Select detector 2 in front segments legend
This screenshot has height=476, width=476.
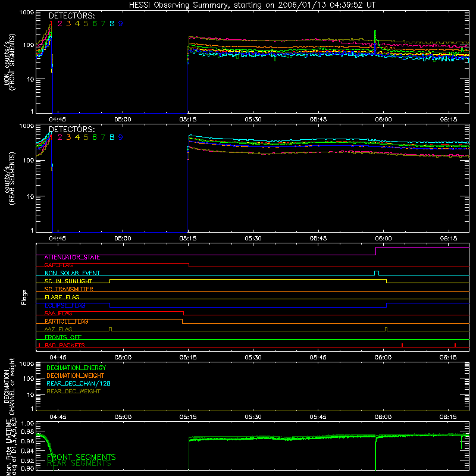[60, 24]
